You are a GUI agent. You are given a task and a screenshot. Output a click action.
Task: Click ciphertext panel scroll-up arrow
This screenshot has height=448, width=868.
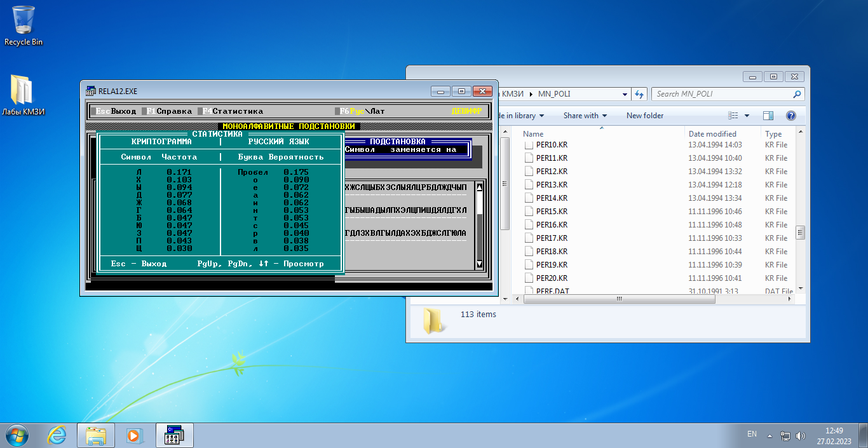479,187
